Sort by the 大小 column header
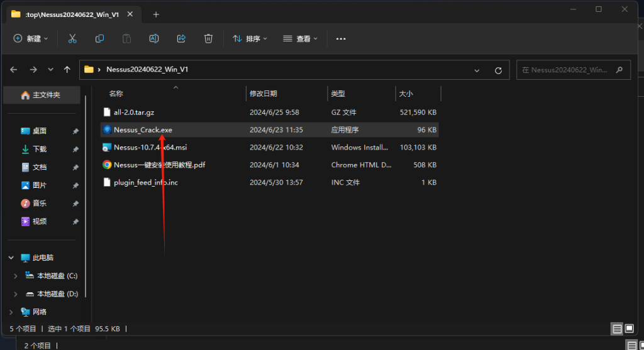 pyautogui.click(x=406, y=94)
